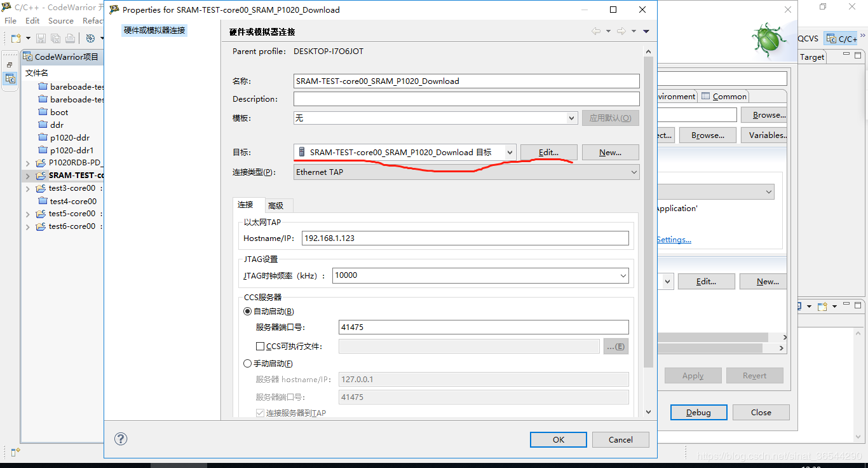Open the 连接类型 Ethernet TAP dropdown
Image resolution: width=868 pixels, height=468 pixels.
(466, 172)
